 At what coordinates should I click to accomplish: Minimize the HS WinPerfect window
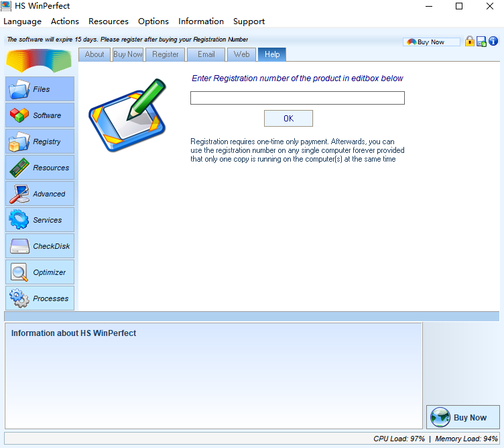click(x=429, y=6)
